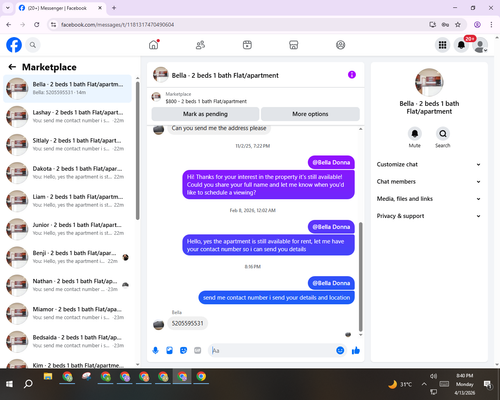Open the Facebook home logo
Image resolution: width=500 pixels, height=400 pixels.
tap(14, 45)
